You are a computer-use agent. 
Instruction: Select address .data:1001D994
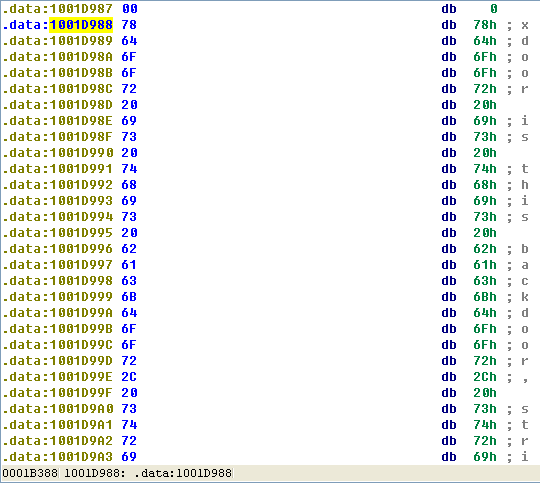coord(58,217)
